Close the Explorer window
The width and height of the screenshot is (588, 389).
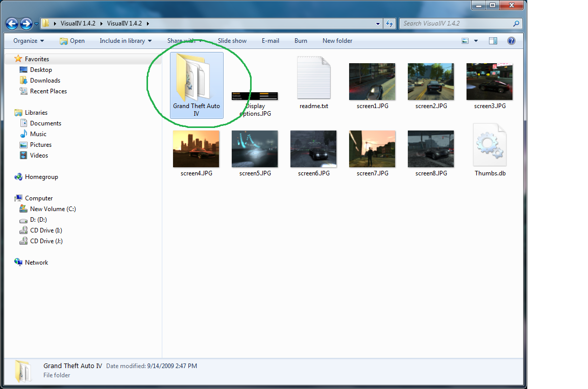point(511,5)
